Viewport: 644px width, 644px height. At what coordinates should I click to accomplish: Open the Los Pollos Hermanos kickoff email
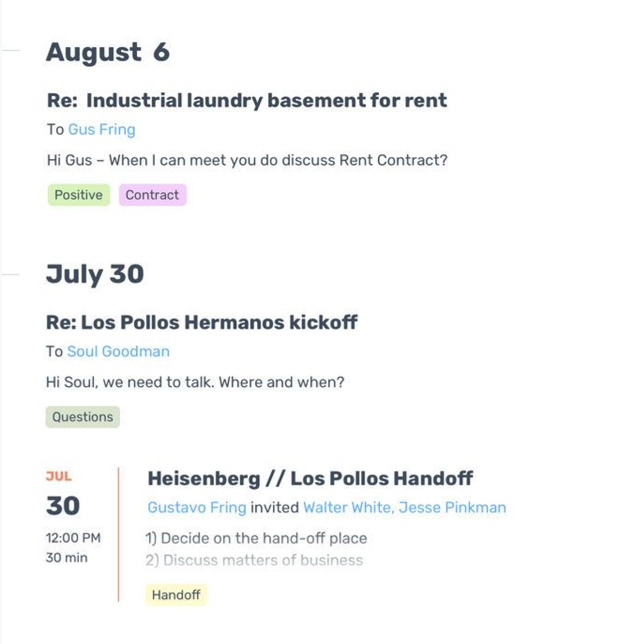pyautogui.click(x=201, y=322)
